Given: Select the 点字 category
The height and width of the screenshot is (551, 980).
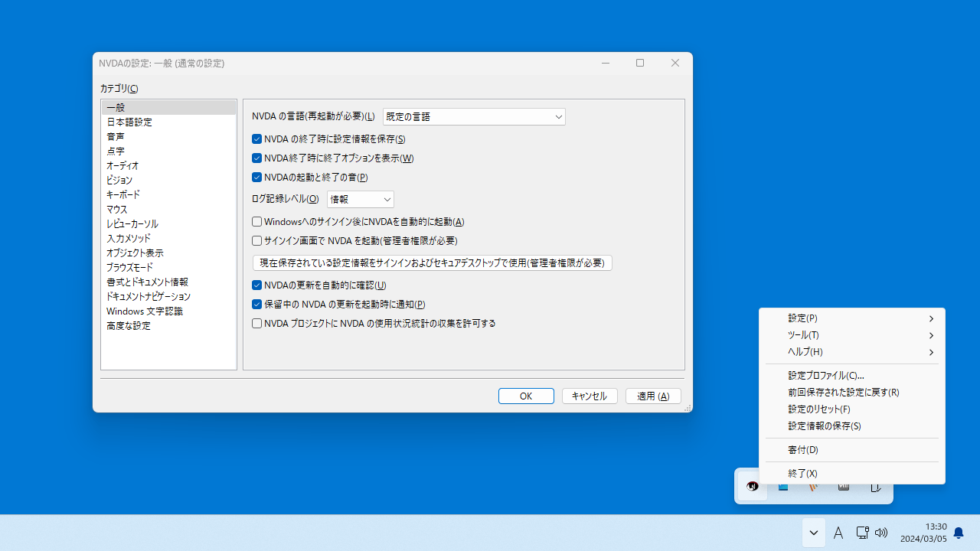Looking at the screenshot, I should [168, 152].
